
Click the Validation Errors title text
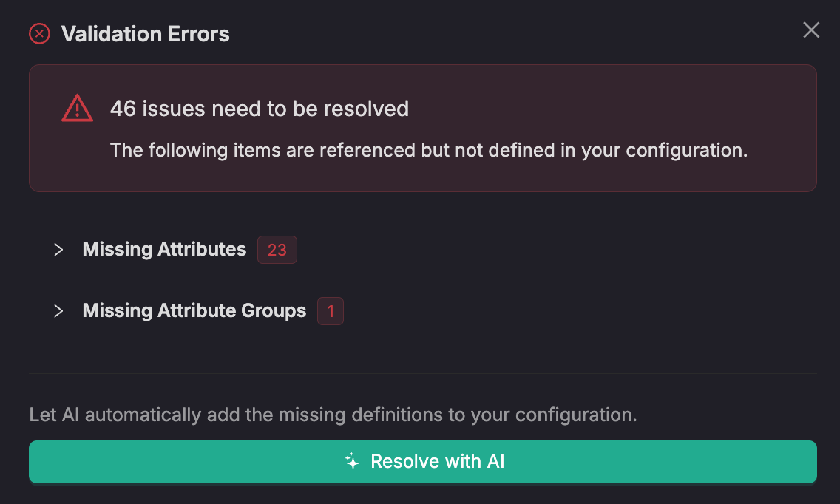pyautogui.click(x=145, y=34)
